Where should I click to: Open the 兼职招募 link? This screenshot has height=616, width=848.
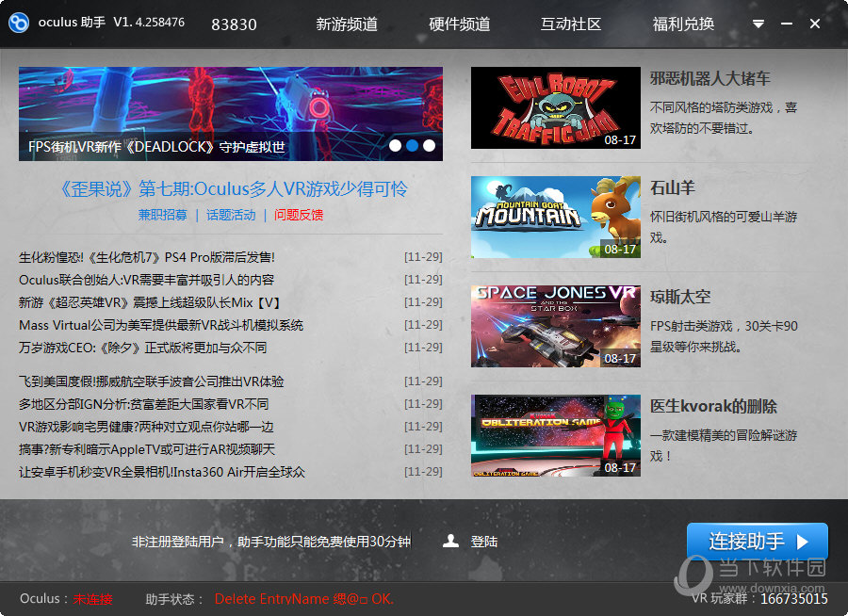(163, 216)
